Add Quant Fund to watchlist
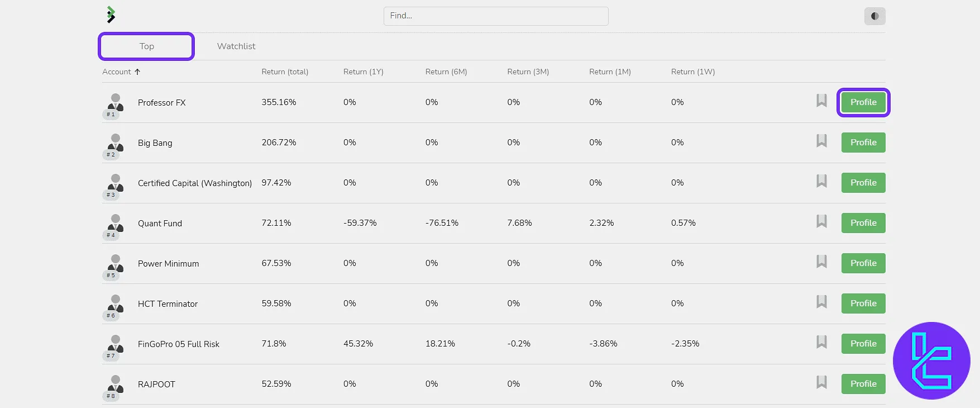The image size is (980, 408). point(821,221)
